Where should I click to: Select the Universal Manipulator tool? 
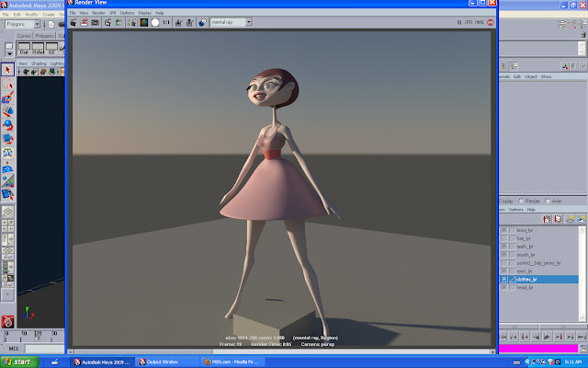tap(7, 153)
